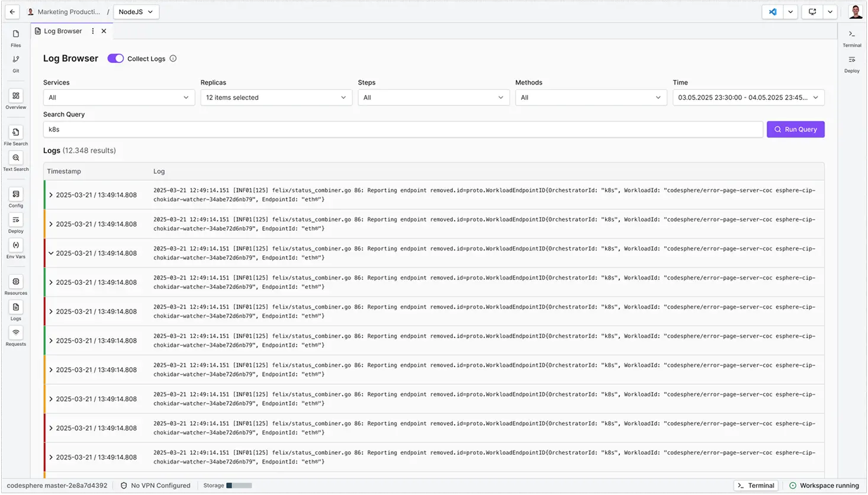Open Text Search in the sidebar
Image resolution: width=868 pixels, height=495 pixels.
(16, 161)
